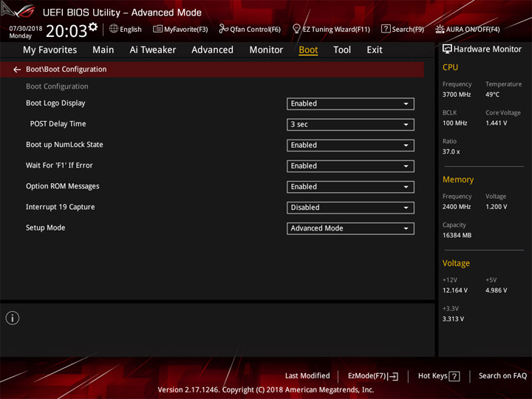
Task: Click the info circle icon
Action: tap(13, 318)
